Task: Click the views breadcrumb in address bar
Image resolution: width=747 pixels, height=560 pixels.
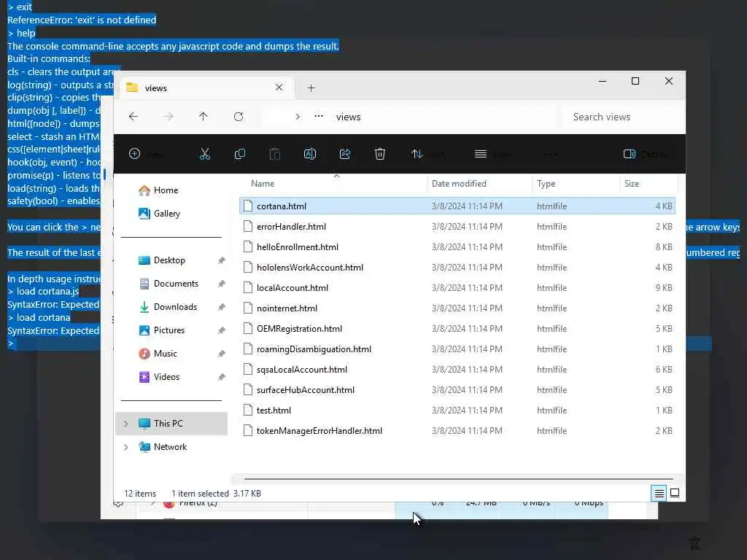Action: point(348,117)
